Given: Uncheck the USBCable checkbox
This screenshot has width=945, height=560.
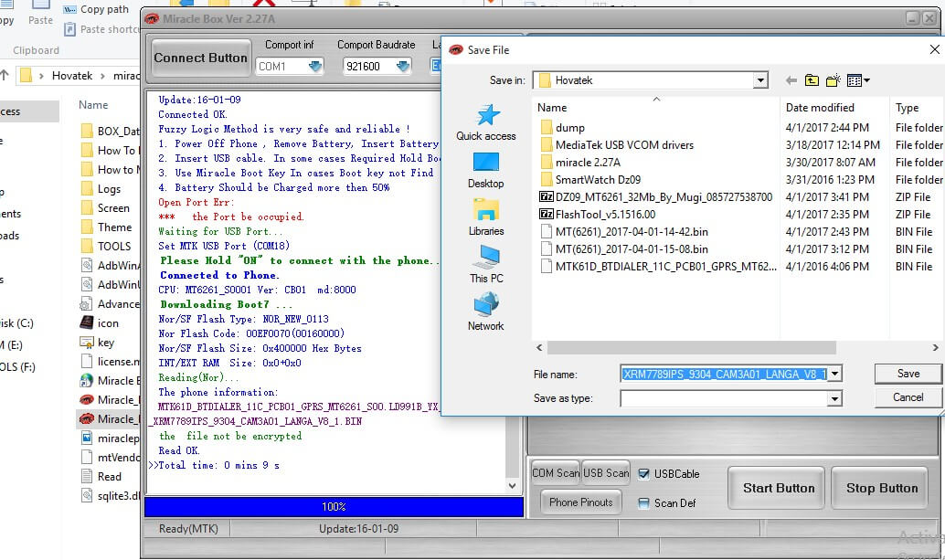Looking at the screenshot, I should coord(642,473).
